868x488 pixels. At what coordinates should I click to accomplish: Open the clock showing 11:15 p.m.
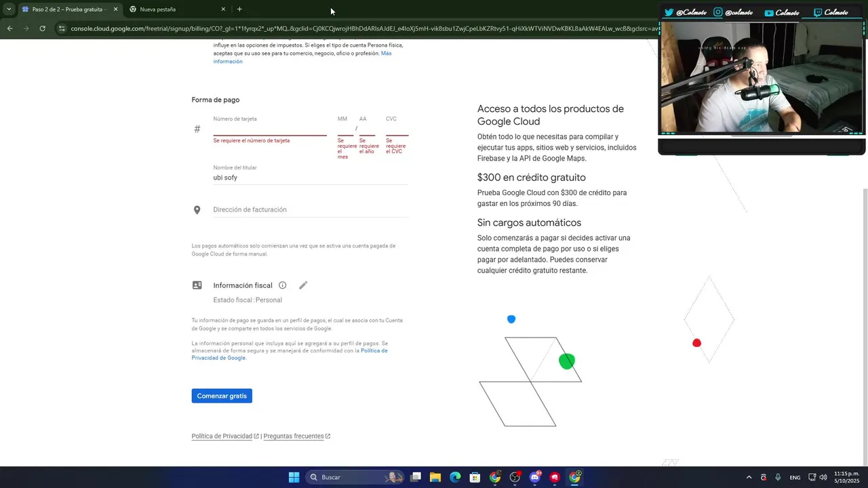(x=847, y=477)
